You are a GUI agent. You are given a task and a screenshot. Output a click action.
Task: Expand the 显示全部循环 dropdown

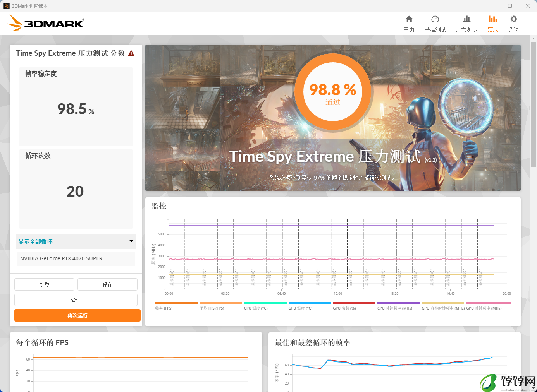click(76, 241)
